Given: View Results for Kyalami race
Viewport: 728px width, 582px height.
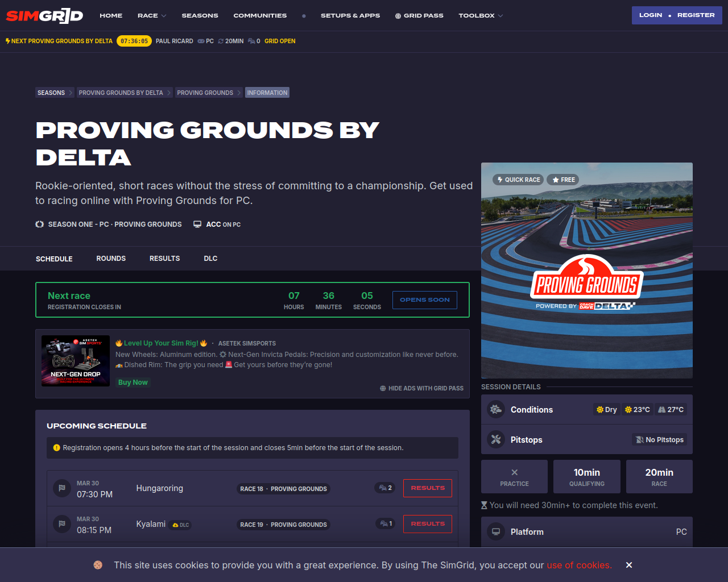Looking at the screenshot, I should pyautogui.click(x=428, y=524).
